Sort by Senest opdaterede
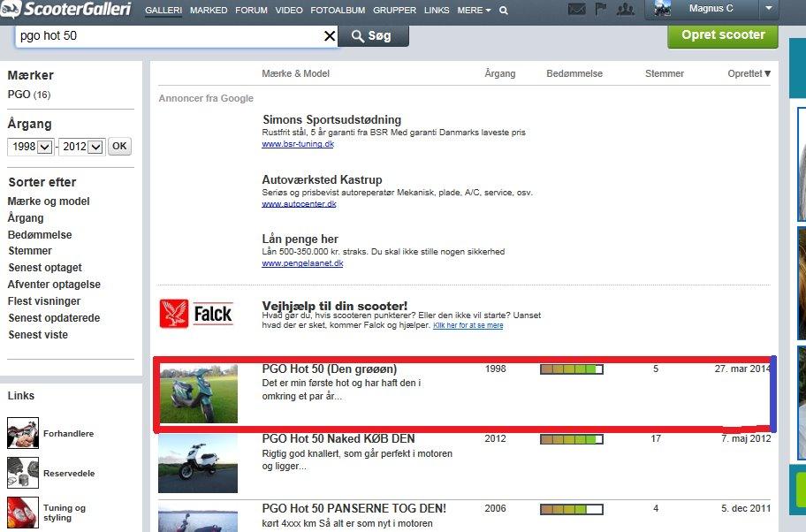Viewport: 806px width, 532px height. point(54,318)
